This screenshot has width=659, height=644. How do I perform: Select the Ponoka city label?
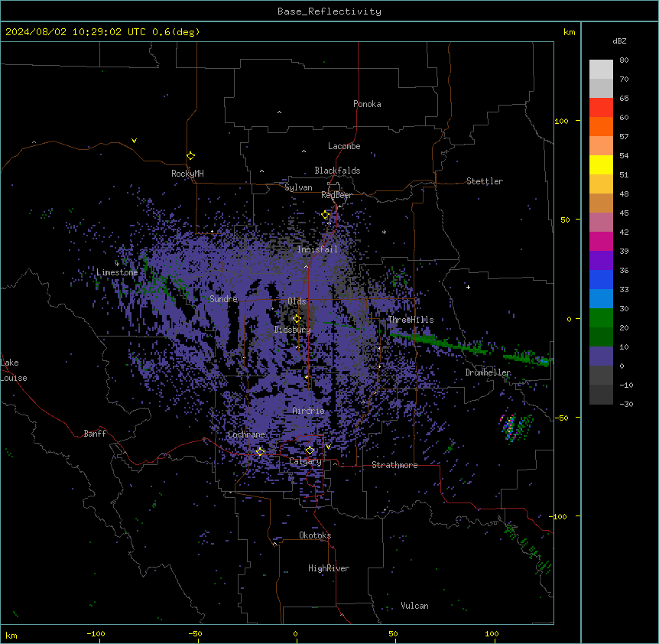click(367, 104)
